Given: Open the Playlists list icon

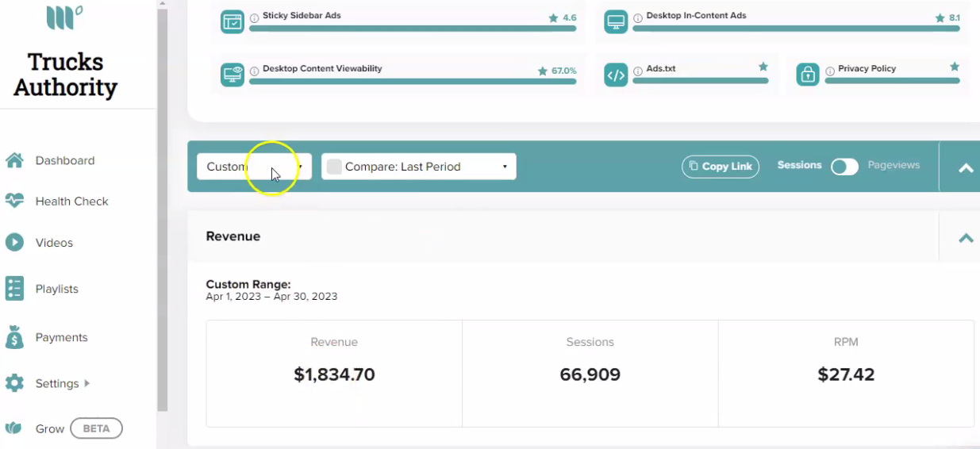Looking at the screenshot, I should [14, 289].
